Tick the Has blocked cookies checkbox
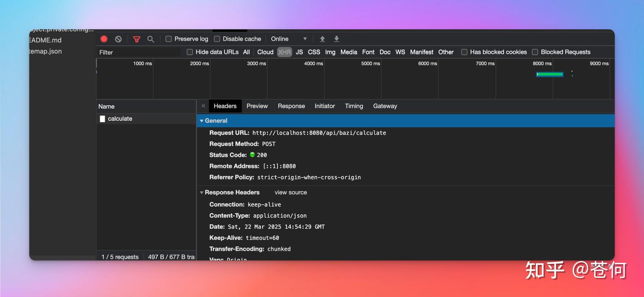The width and height of the screenshot is (644, 297). tap(464, 52)
